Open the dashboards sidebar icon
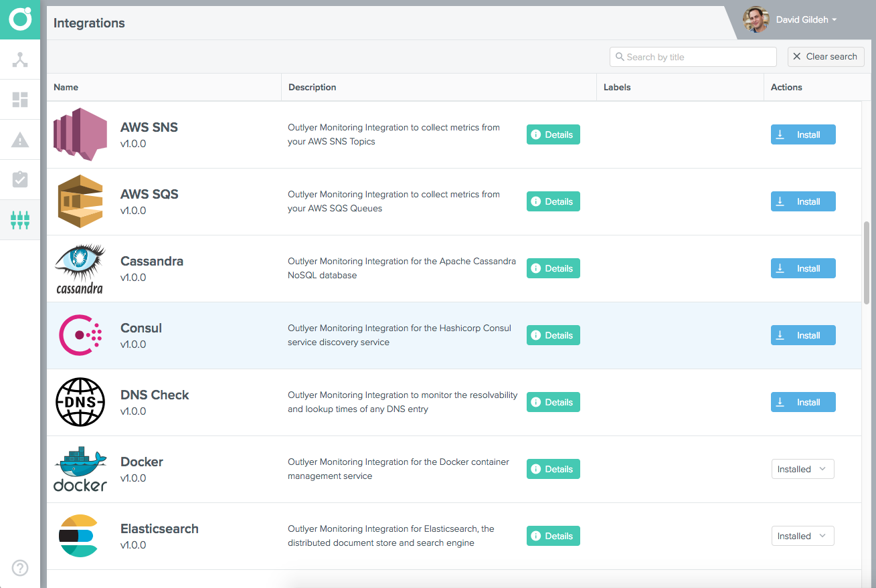This screenshot has height=588, width=876. click(x=20, y=100)
